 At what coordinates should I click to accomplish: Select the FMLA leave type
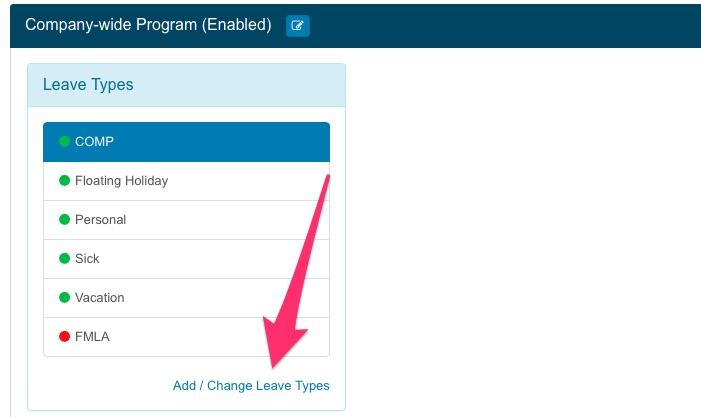[x=92, y=337]
